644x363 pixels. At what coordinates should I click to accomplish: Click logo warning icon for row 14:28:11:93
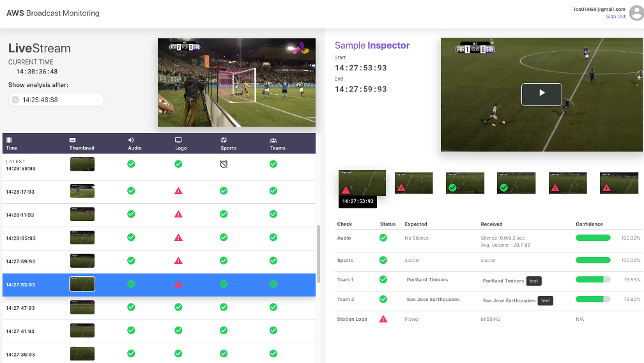pyautogui.click(x=178, y=214)
